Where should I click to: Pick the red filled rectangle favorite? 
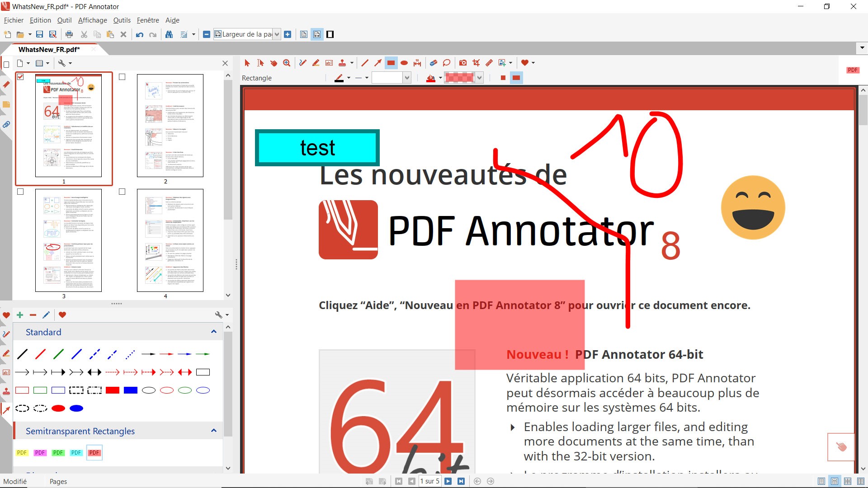click(x=113, y=390)
